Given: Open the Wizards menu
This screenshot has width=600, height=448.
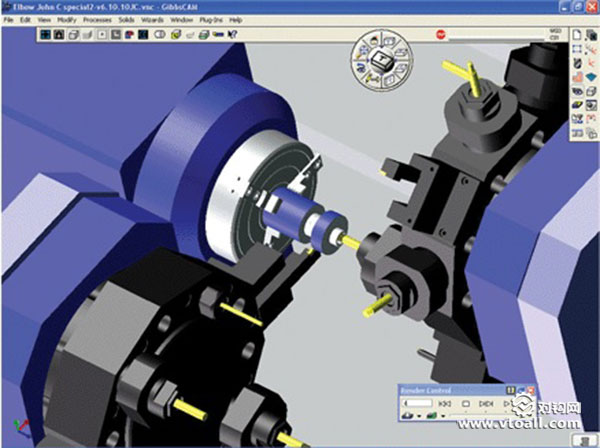Looking at the screenshot, I should [x=152, y=20].
